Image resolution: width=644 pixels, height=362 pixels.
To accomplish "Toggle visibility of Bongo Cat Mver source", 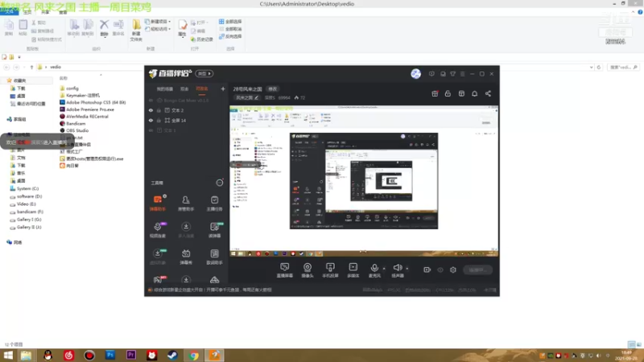I will coord(151,100).
